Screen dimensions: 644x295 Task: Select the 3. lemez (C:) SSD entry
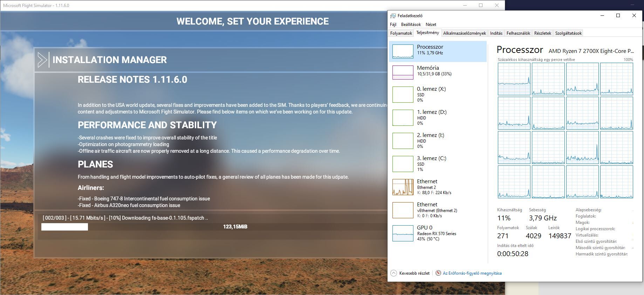[x=438, y=164]
